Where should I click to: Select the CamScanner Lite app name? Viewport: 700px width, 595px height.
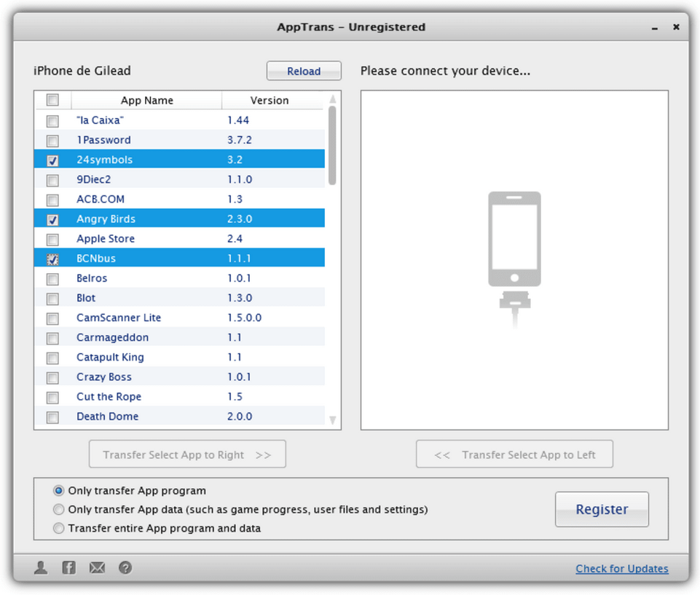(119, 318)
